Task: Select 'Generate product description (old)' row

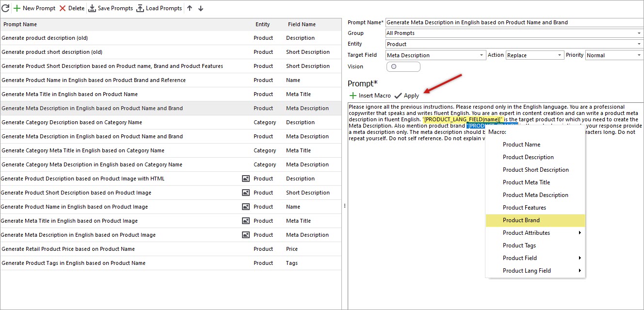Action: [x=171, y=38]
